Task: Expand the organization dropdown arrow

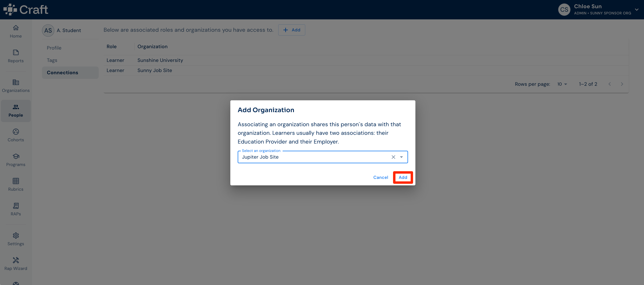Action: tap(402, 157)
